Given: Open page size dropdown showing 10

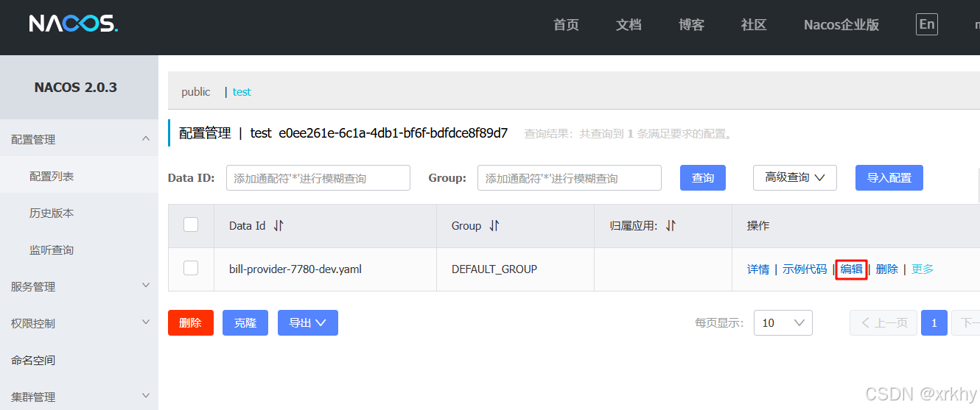Looking at the screenshot, I should [x=783, y=322].
